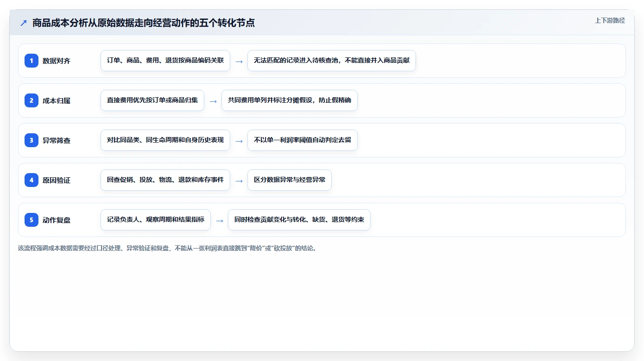The height and width of the screenshot is (361, 644).
Task: Click the box 不以单一利润率阈值自动判定去留
Action: click(x=303, y=140)
